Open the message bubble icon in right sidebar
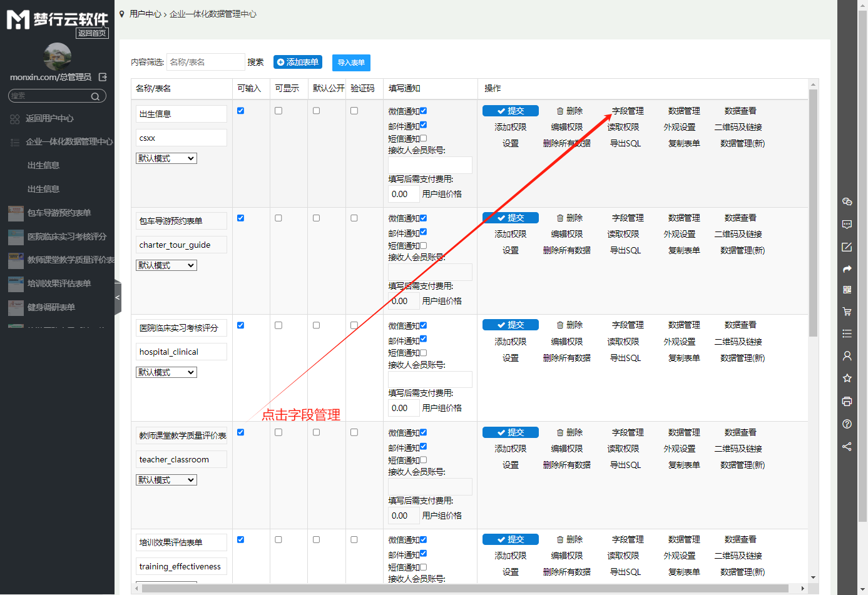The height and width of the screenshot is (595, 868). pos(847,224)
